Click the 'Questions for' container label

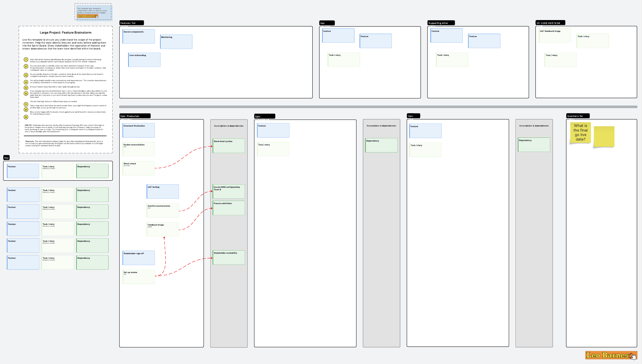pyautogui.click(x=578, y=116)
